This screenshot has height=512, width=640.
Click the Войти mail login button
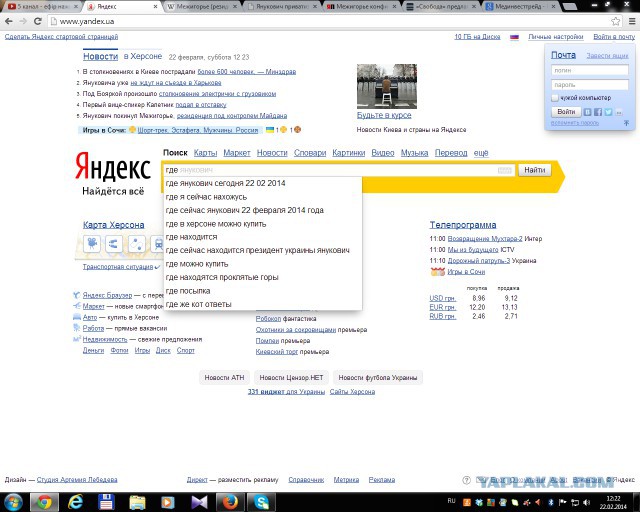click(x=566, y=111)
